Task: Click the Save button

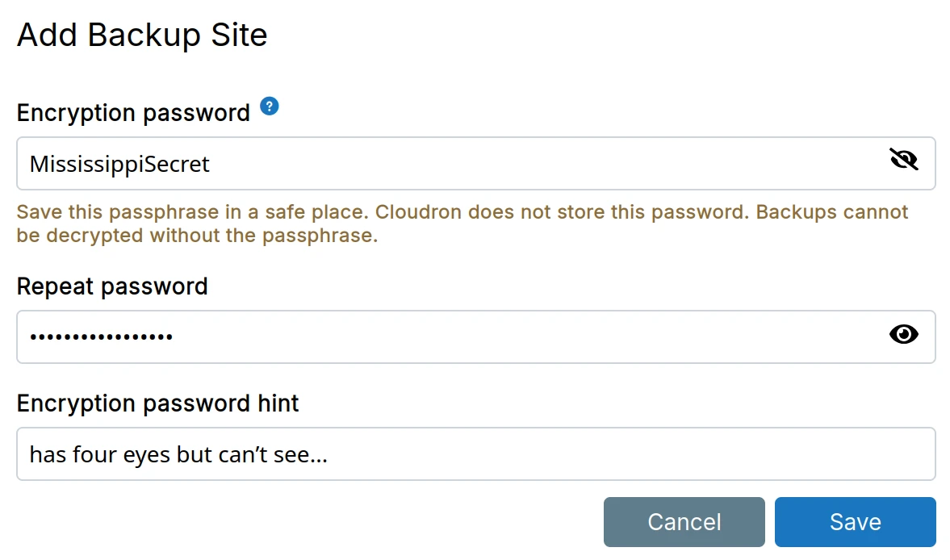Action: (855, 521)
